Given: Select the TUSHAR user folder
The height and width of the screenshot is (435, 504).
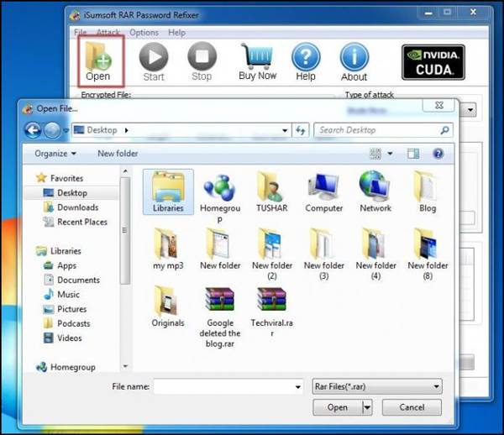Looking at the screenshot, I should click(271, 191).
